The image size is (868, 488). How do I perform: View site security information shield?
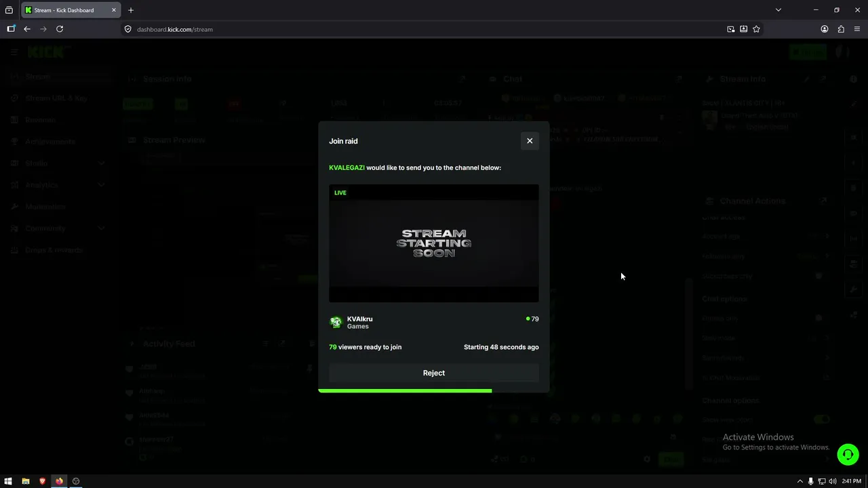pos(127,29)
